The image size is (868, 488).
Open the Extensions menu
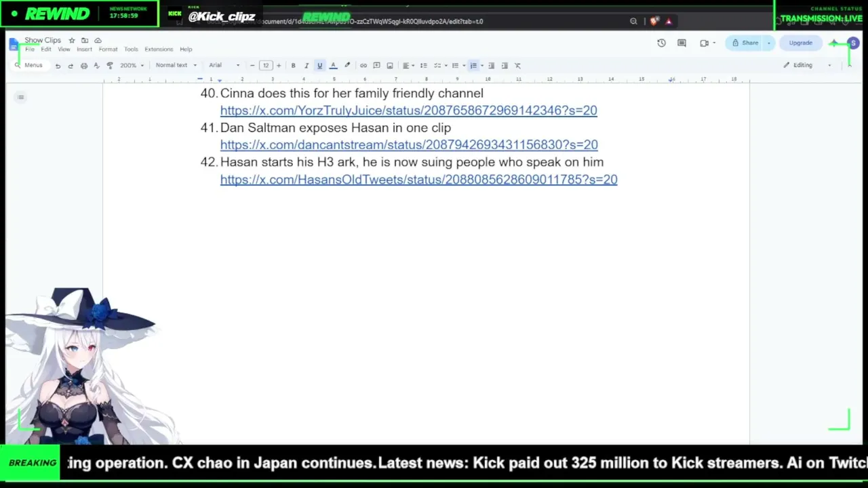click(159, 49)
